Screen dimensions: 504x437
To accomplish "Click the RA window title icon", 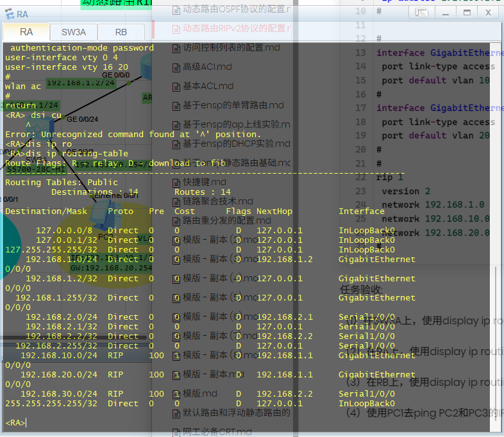I will click(x=10, y=14).
